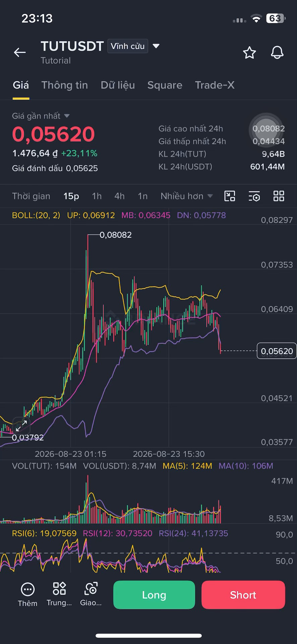Tap the UP: 0,06912 band value
Screen dimensions: 297x644
click(91, 215)
